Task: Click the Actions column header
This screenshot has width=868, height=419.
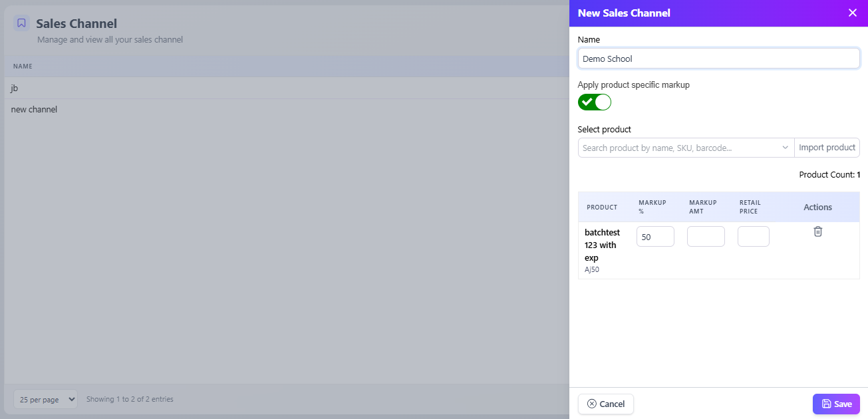Action: point(817,208)
